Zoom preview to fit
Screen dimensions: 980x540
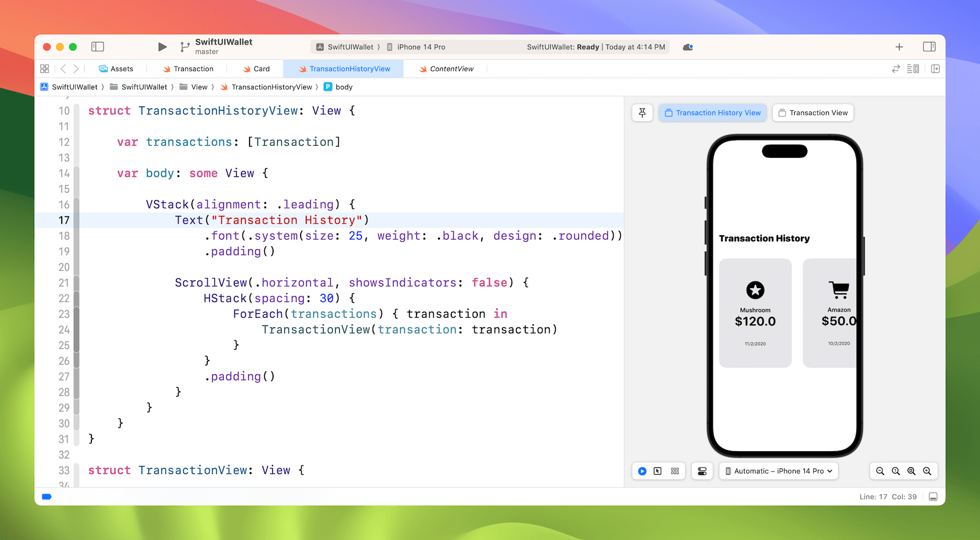click(x=911, y=471)
